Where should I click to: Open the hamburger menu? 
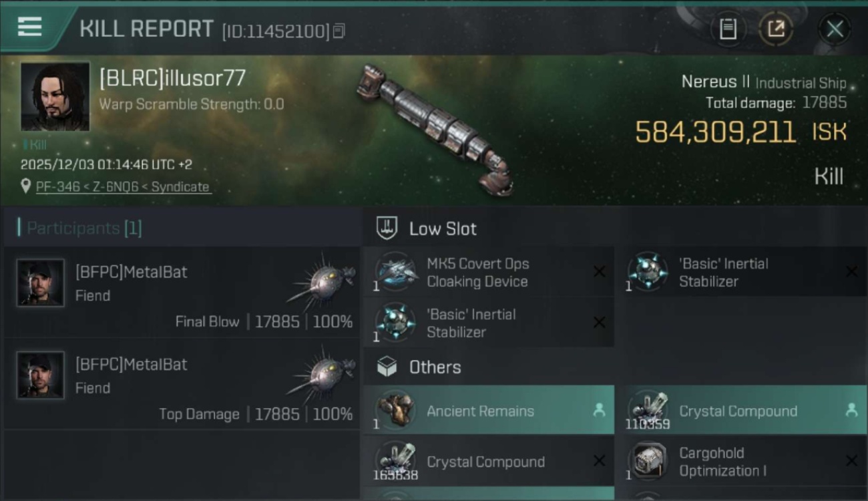coord(30,27)
